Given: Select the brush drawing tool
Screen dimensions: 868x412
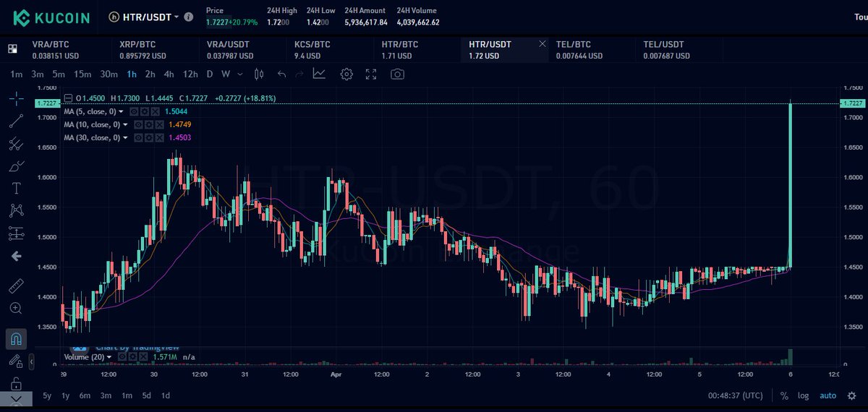Looking at the screenshot, I should [x=16, y=166].
